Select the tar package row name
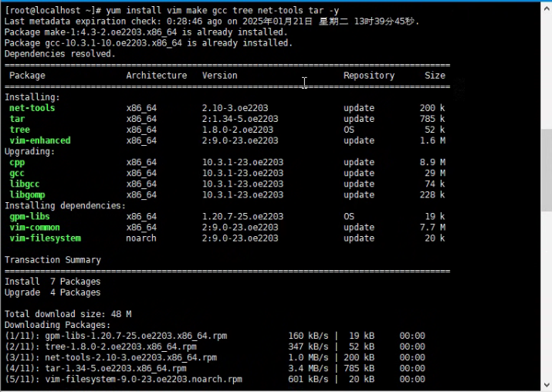 pos(17,119)
